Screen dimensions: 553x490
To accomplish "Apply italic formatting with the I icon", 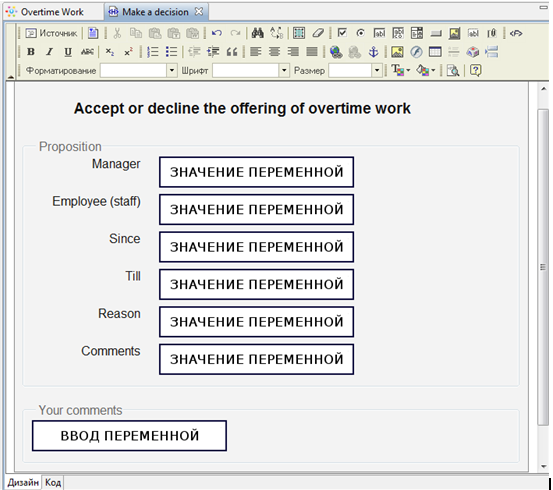I will (x=49, y=52).
